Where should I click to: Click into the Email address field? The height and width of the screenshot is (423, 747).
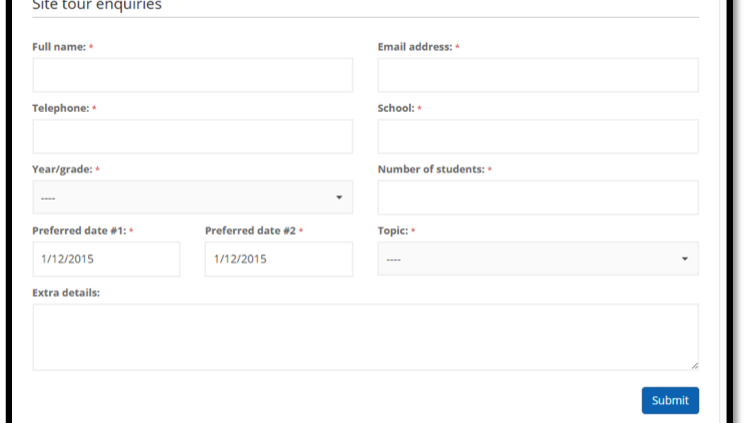click(x=537, y=75)
